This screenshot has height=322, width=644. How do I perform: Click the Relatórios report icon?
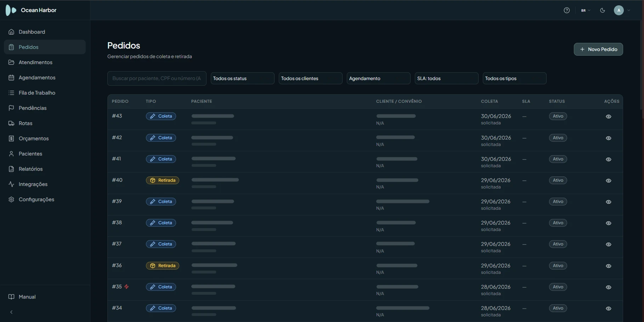coord(11,169)
